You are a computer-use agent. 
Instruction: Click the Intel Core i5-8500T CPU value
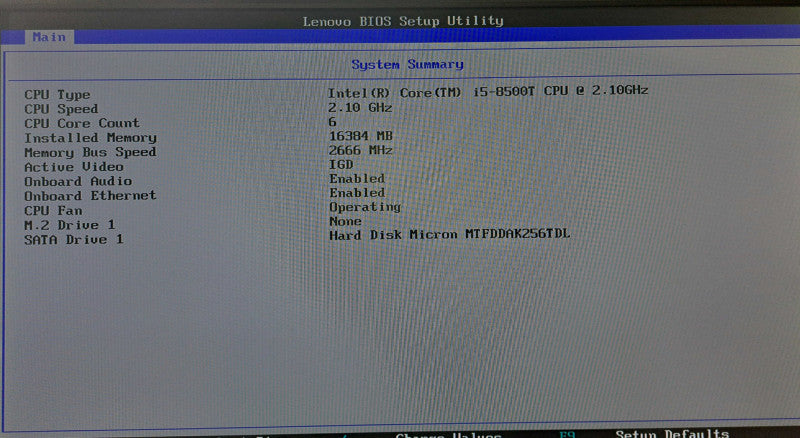tap(488, 92)
